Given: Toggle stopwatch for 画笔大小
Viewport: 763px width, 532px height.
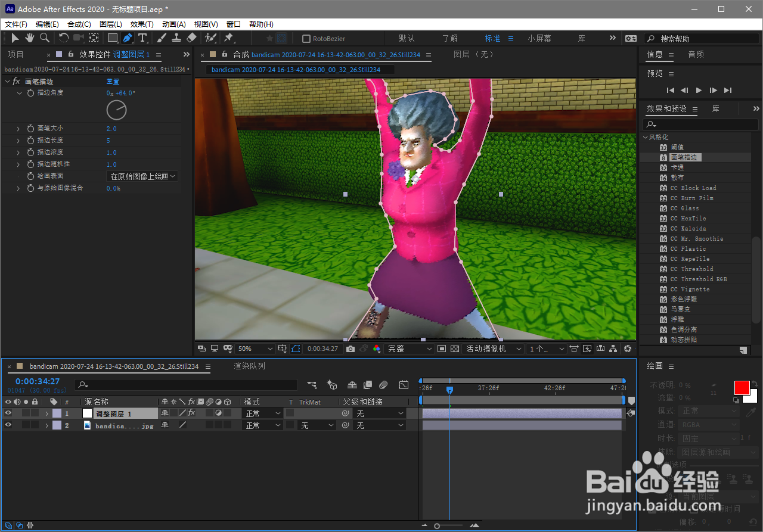Looking at the screenshot, I should [x=30, y=129].
